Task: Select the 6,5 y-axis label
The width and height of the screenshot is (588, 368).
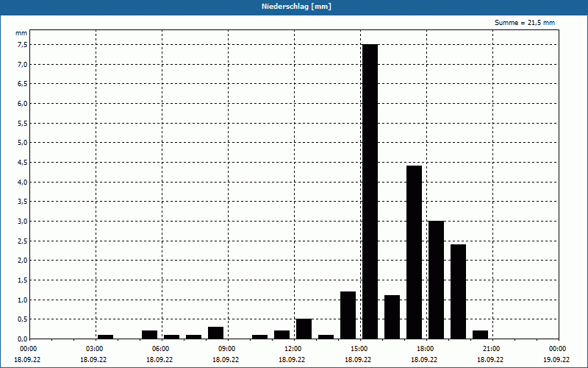Action: coord(23,84)
